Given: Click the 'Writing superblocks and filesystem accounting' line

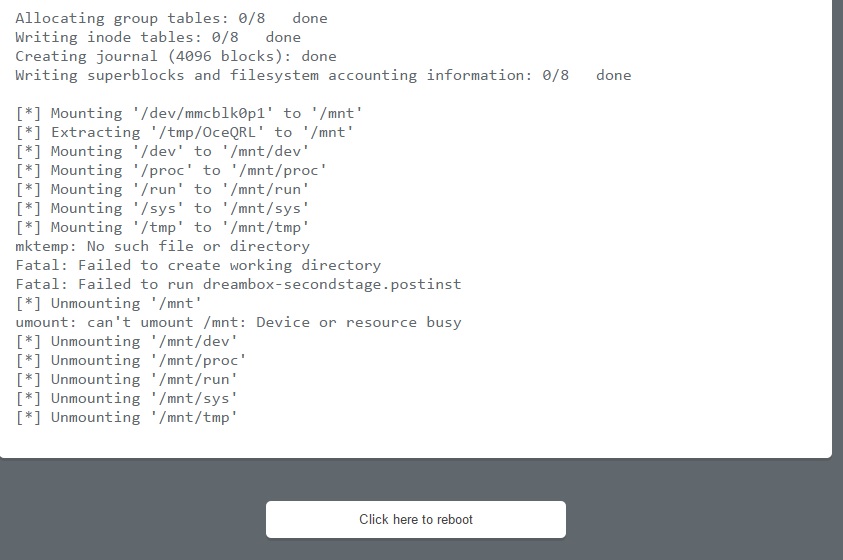Looking at the screenshot, I should point(323,75).
